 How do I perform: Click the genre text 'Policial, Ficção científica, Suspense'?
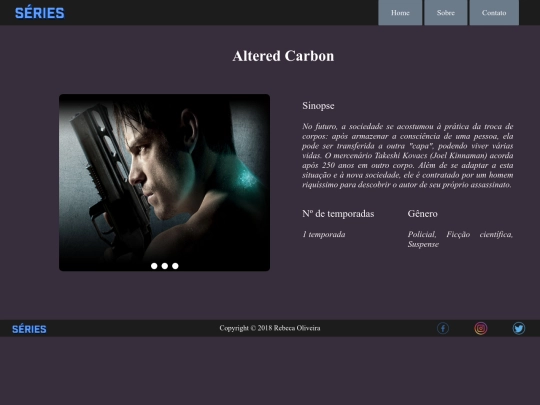(460, 239)
